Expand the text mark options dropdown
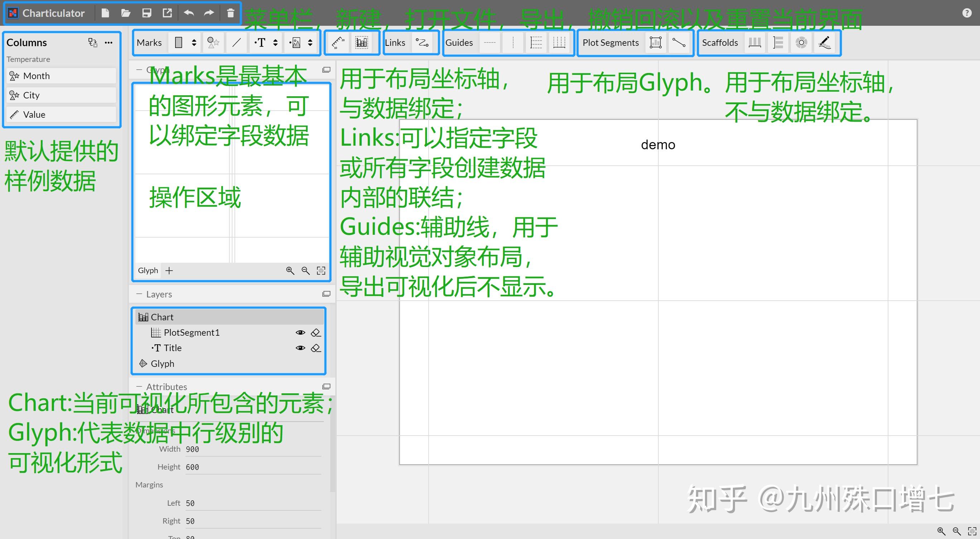The width and height of the screenshot is (980, 539). tap(275, 43)
